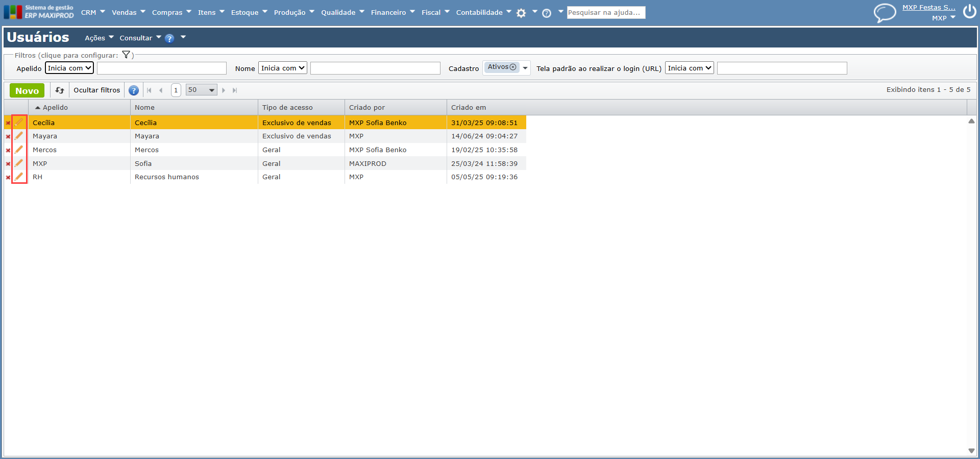980x459 pixels.
Task: Expand the arrow after the Usuários help icon
Action: (x=183, y=37)
